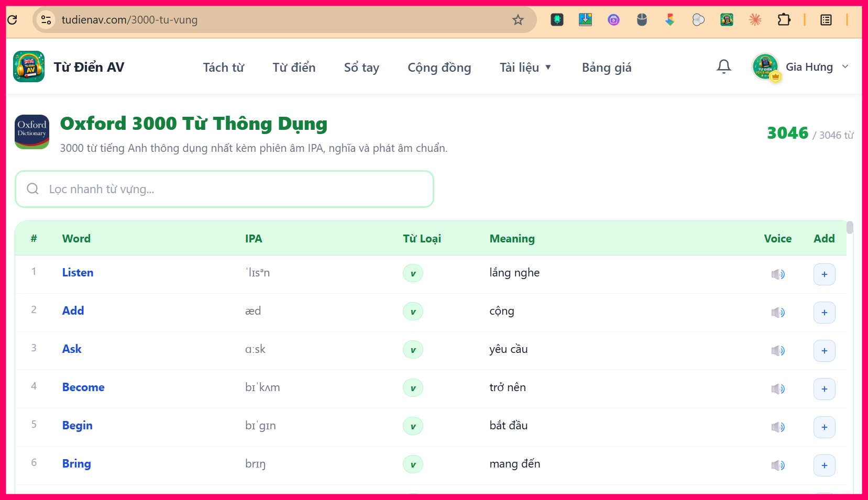Click the Oxford Dictionary logo icon
868x500 pixels.
(32, 132)
